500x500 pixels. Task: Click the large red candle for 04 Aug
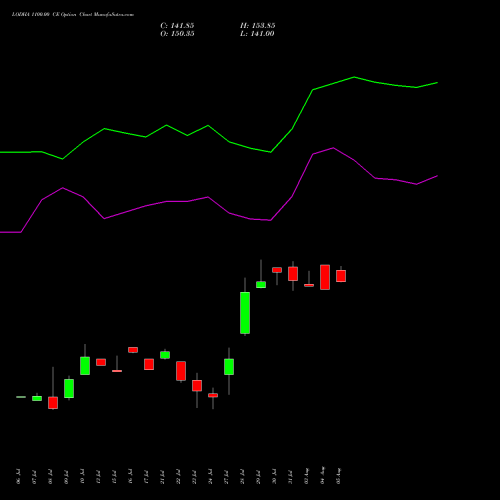coord(325,277)
